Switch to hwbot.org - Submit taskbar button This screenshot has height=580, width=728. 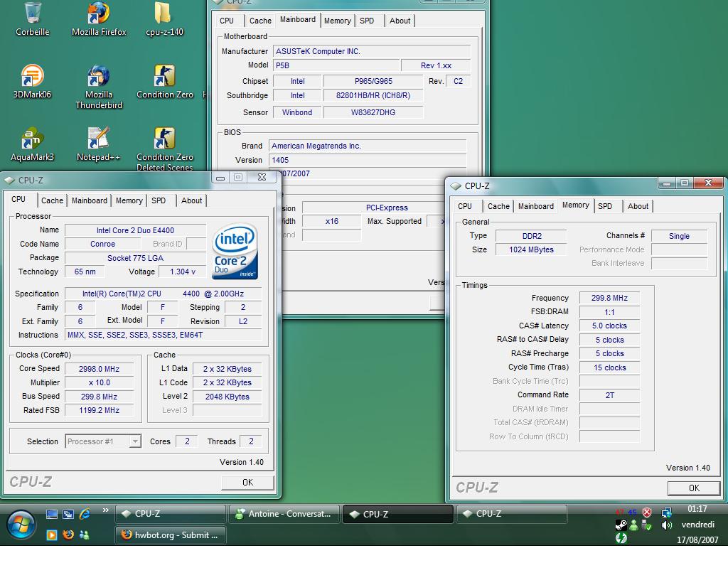[171, 535]
